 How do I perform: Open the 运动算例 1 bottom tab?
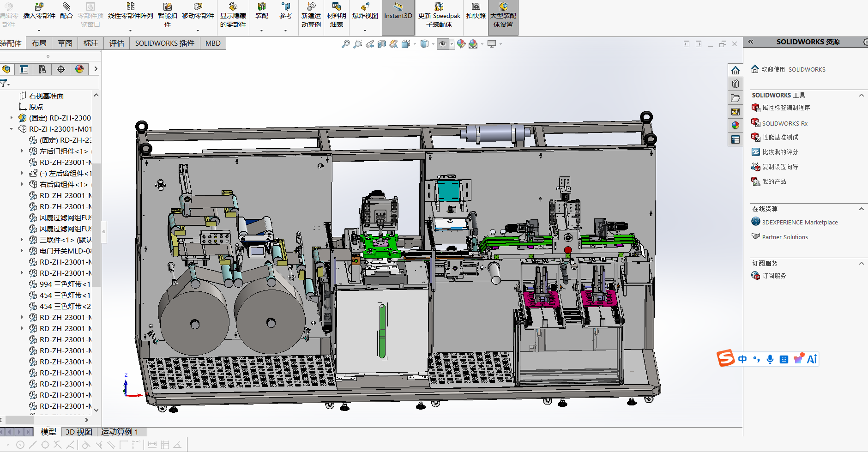tap(120, 432)
